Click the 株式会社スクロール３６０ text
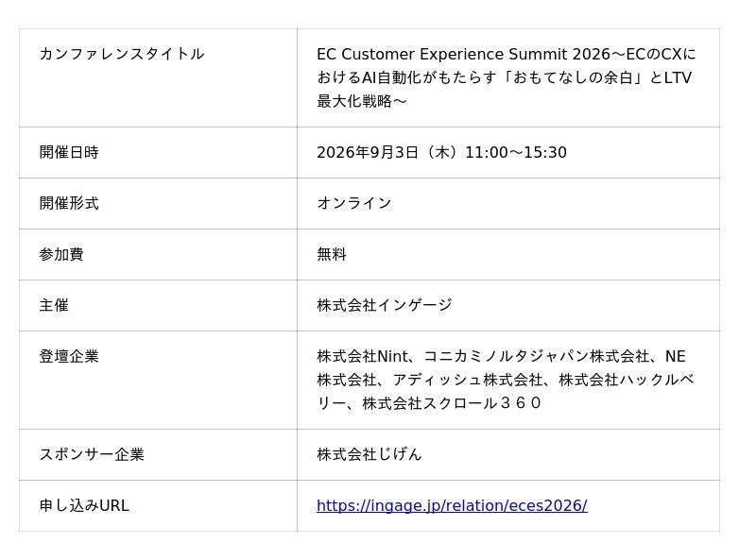Image resolution: width=756 pixels, height=560 pixels. [452, 403]
